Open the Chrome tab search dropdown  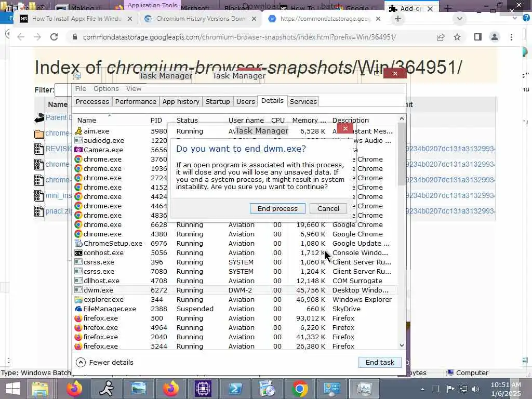click(459, 19)
